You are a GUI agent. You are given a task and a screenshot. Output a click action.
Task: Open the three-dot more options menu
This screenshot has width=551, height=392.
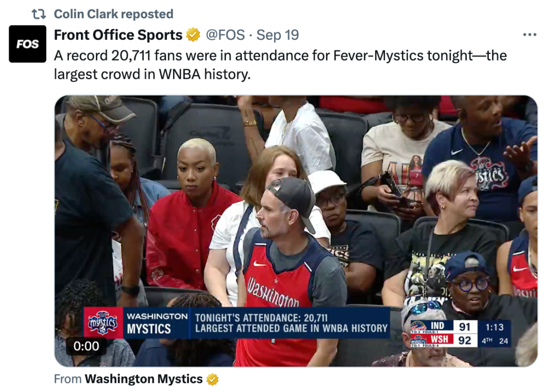530,35
